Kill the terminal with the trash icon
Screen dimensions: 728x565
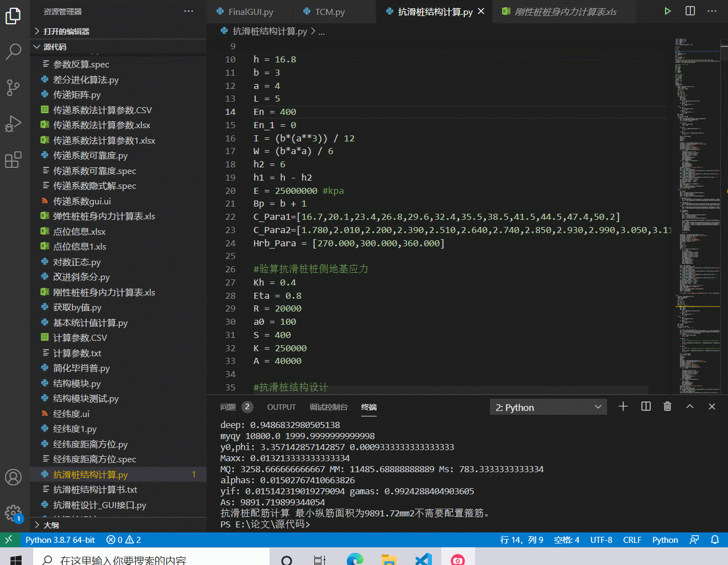click(x=667, y=406)
